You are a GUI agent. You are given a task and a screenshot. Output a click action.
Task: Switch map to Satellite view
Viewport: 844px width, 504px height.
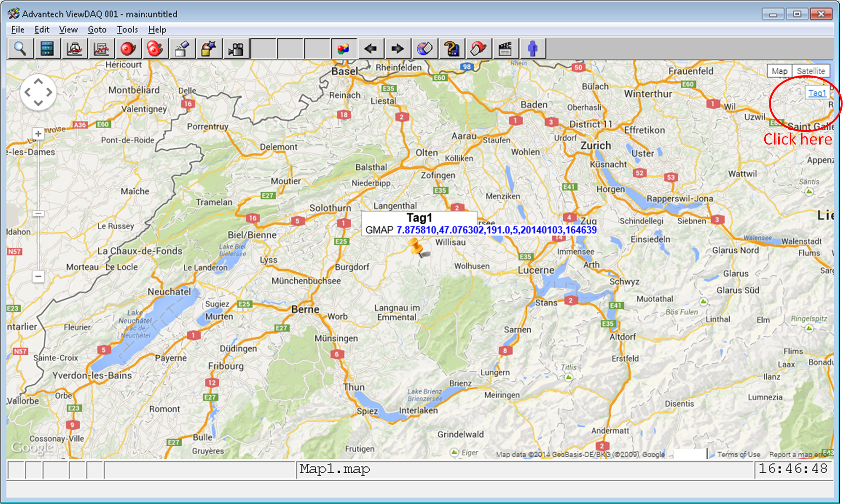811,71
